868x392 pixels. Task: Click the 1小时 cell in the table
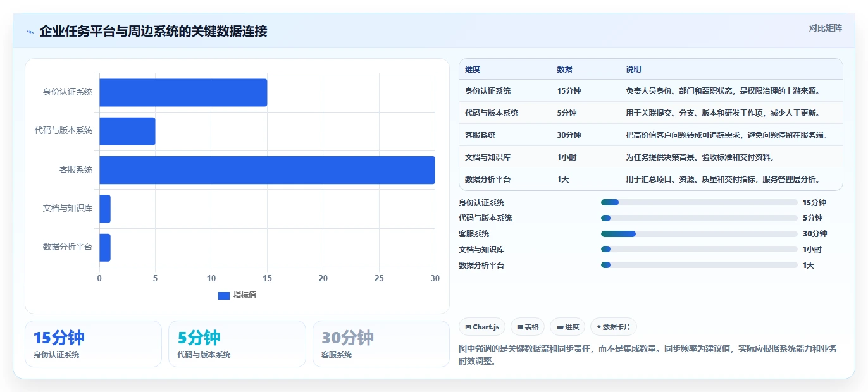tap(567, 157)
